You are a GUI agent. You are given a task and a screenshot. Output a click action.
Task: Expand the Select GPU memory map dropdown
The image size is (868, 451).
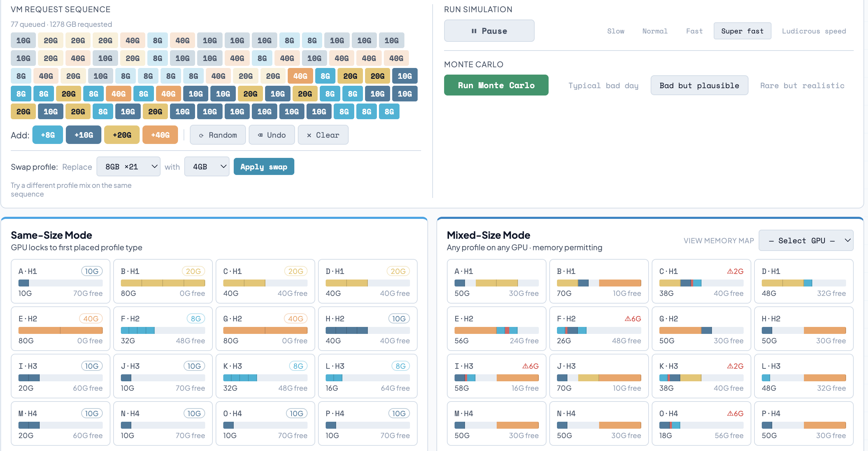[x=806, y=240]
